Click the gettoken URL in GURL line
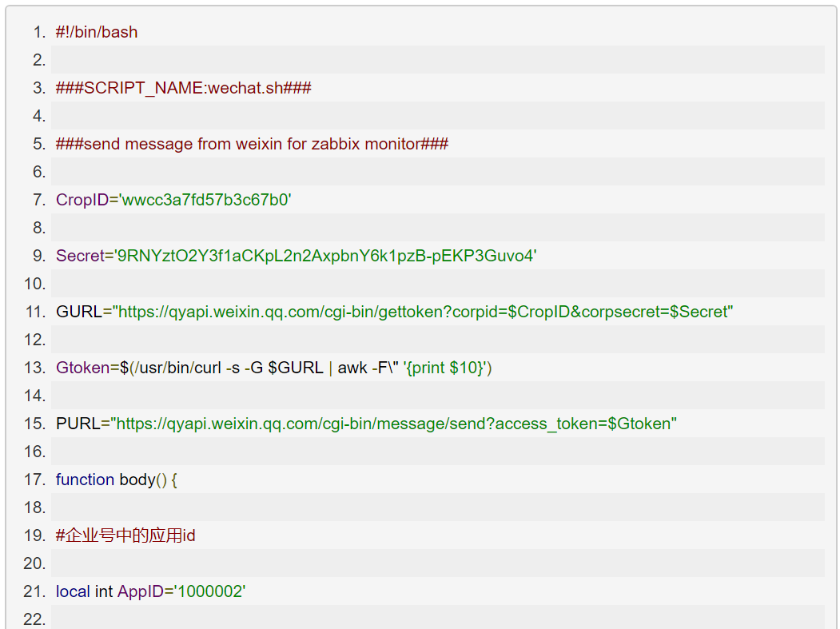This screenshot has width=840, height=629. (424, 312)
